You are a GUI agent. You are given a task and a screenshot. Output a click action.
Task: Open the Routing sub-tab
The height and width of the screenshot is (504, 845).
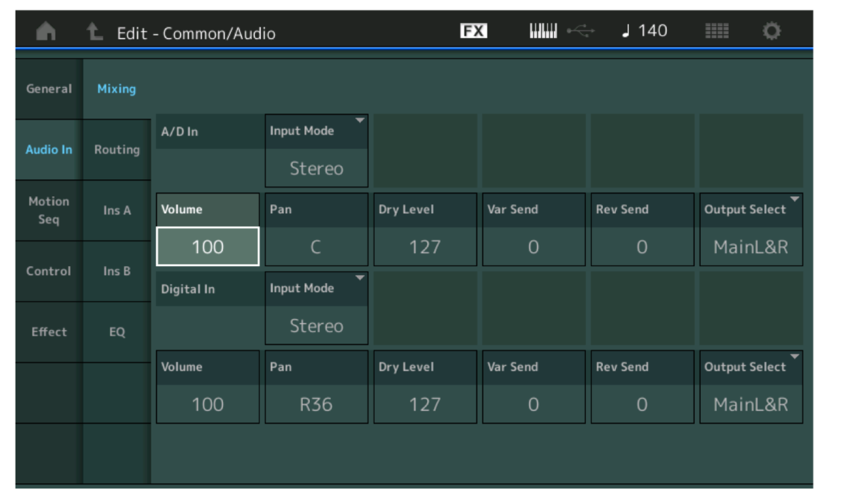117,150
